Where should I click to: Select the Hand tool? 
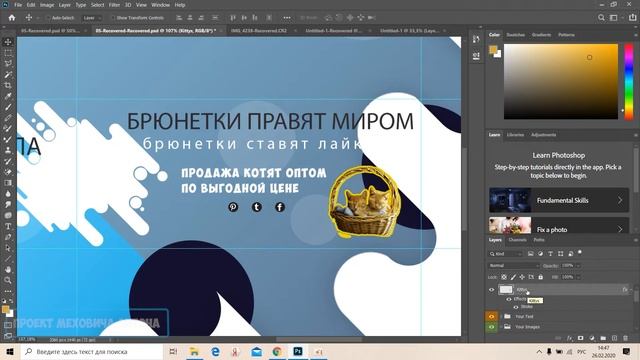[8, 269]
